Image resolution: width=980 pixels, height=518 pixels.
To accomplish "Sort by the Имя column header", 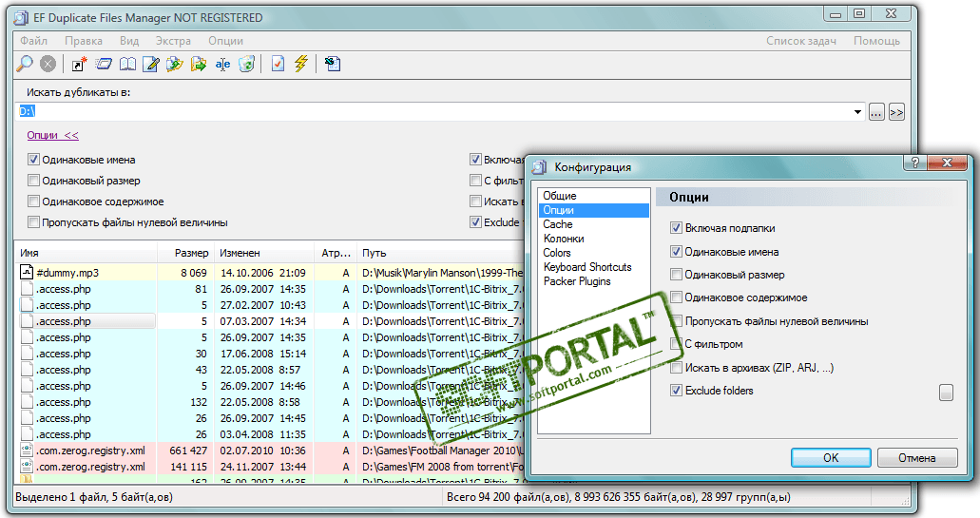I will click(85, 253).
